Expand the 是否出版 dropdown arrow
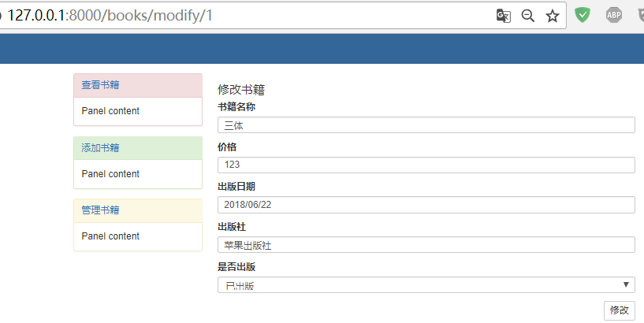644x323 pixels. pos(626,284)
